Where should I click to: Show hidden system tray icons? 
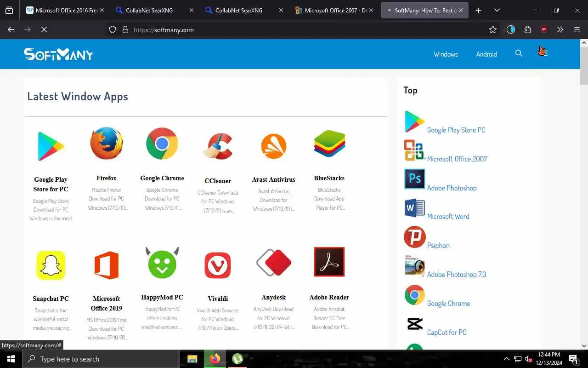tap(506, 359)
